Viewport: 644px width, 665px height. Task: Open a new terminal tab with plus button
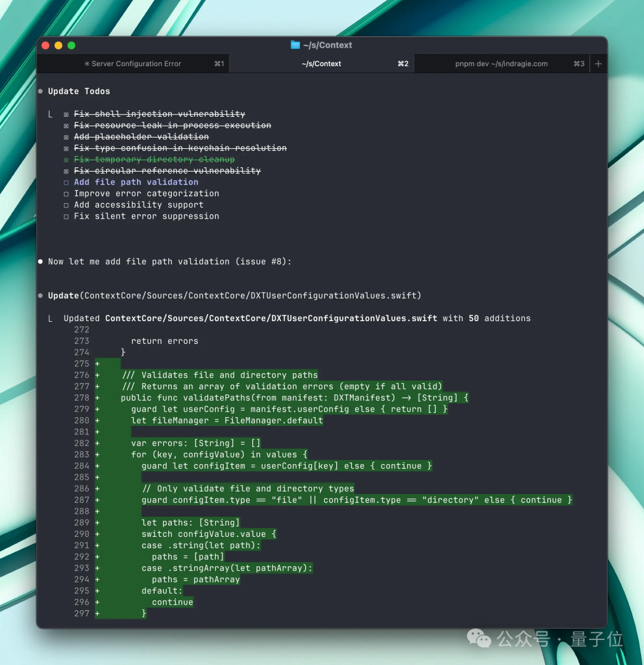tap(599, 64)
